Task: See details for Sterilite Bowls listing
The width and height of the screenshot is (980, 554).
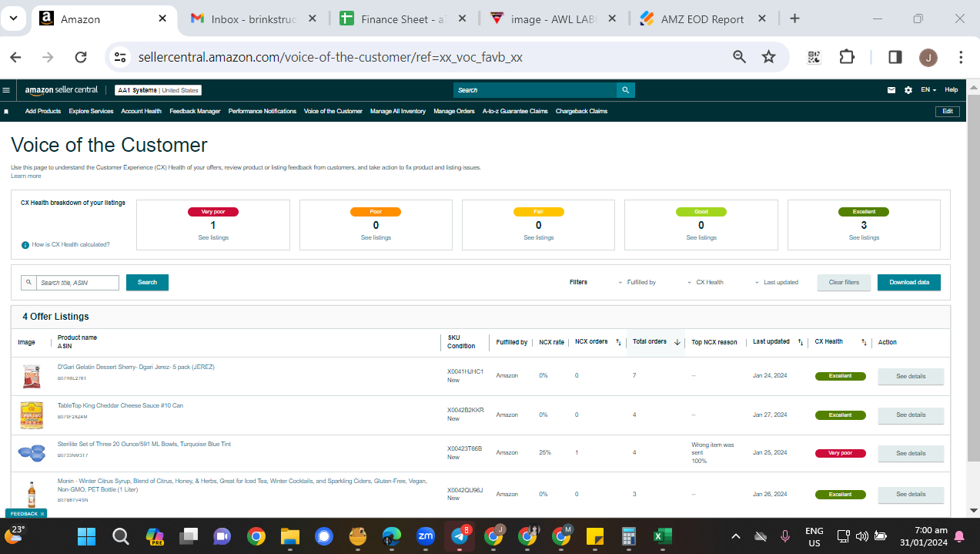Action: tap(911, 453)
